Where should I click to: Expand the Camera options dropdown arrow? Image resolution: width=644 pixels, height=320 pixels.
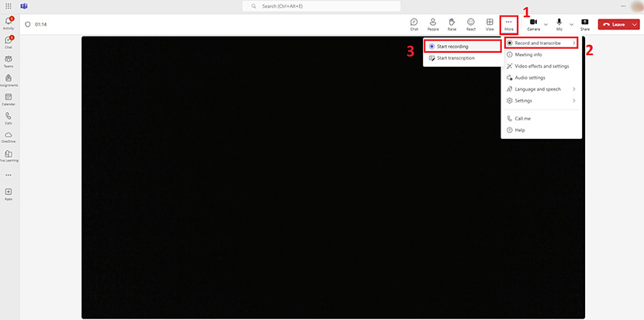[x=545, y=24]
